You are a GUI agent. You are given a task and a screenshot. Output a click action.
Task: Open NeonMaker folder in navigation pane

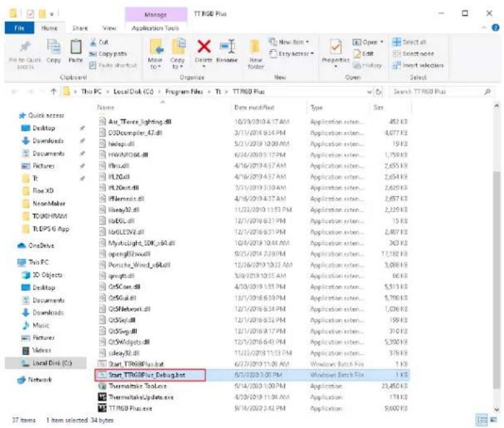[49, 203]
